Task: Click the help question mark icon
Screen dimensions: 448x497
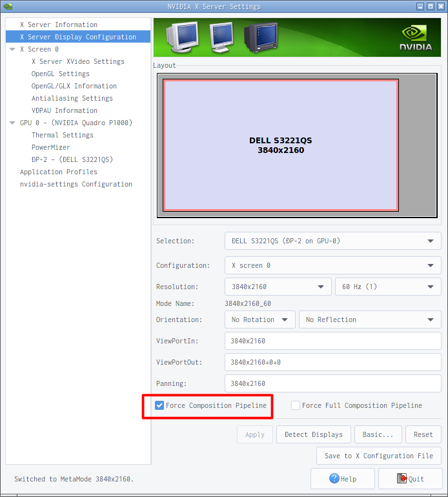Action: coord(334,478)
